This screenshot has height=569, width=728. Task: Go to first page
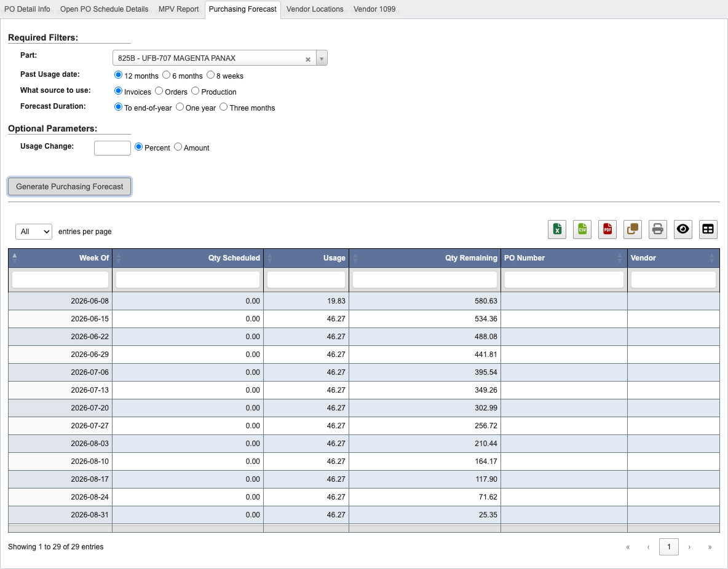point(628,547)
